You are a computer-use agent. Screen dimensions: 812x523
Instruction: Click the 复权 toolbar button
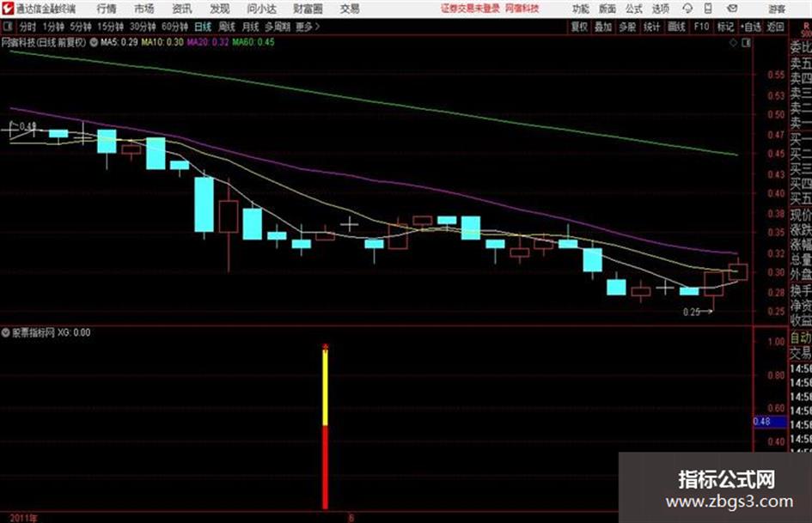click(579, 27)
